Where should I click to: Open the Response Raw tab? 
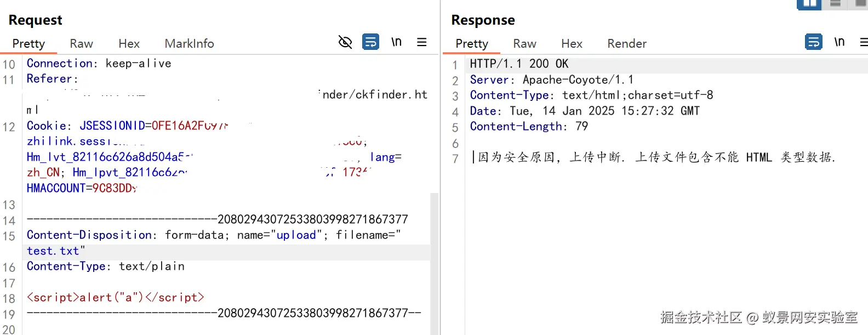[x=524, y=44]
